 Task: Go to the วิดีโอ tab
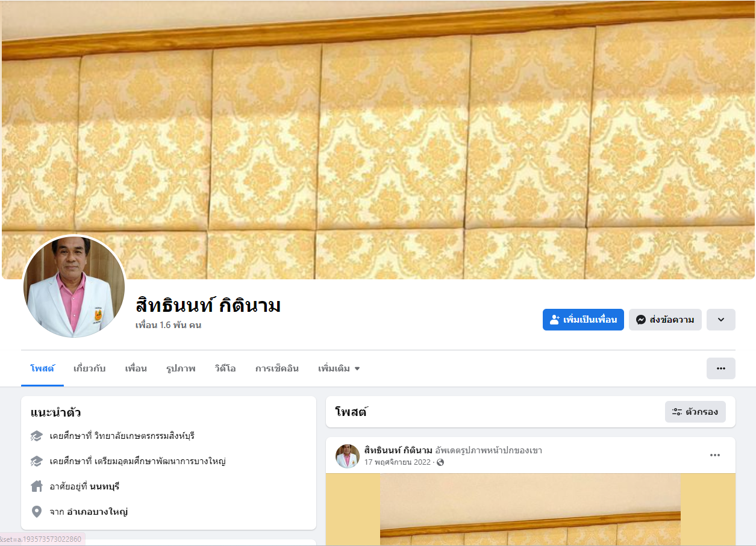225,368
